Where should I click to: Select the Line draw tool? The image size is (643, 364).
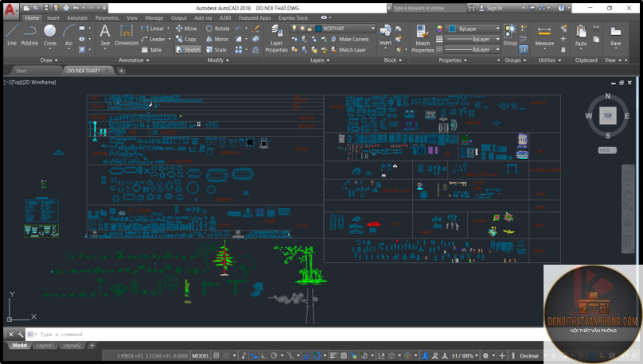(12, 35)
